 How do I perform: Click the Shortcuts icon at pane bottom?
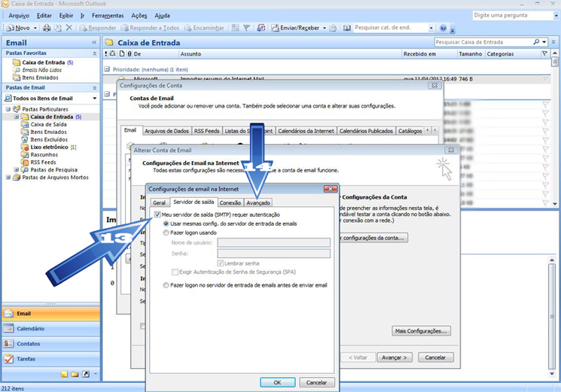[x=86, y=374]
